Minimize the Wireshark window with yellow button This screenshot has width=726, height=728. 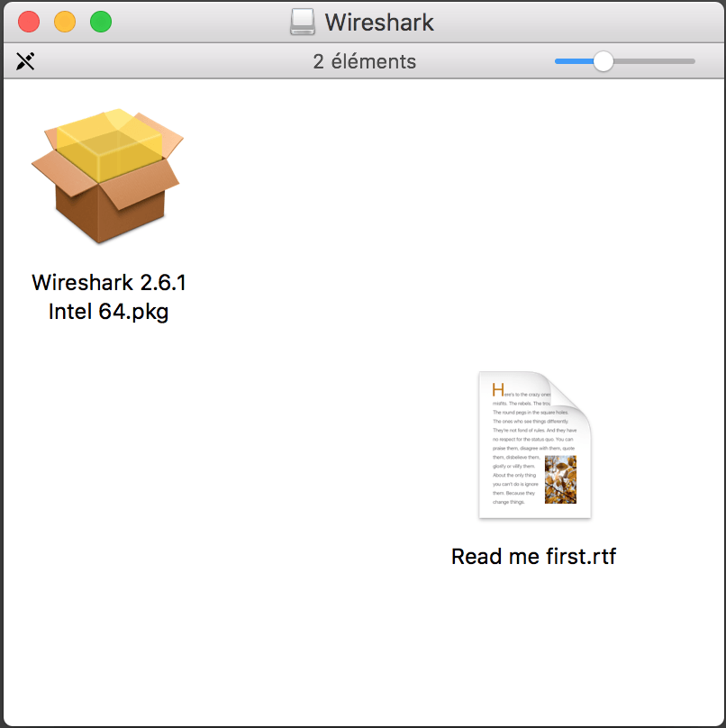(x=65, y=22)
